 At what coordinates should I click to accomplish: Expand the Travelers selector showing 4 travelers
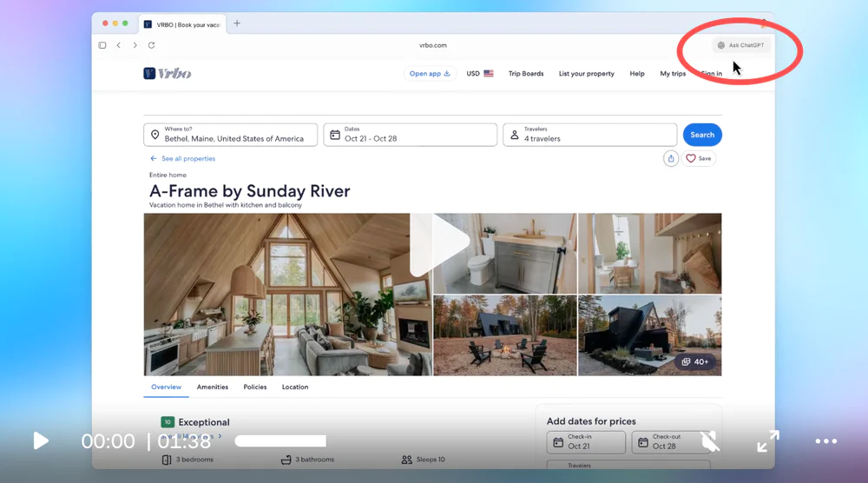[589, 135]
